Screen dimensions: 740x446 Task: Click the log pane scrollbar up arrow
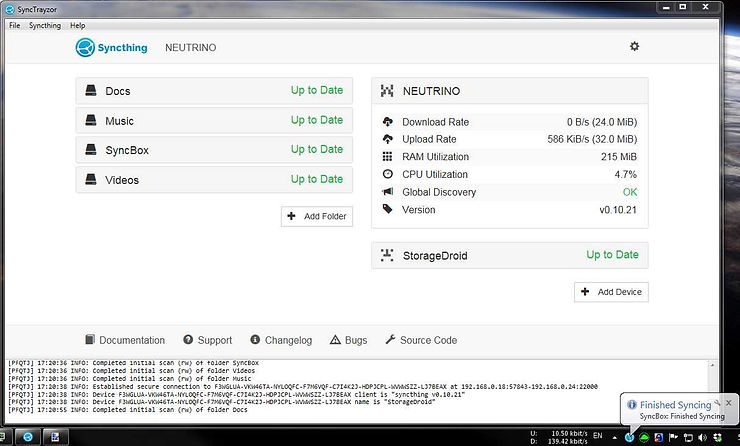712,365
